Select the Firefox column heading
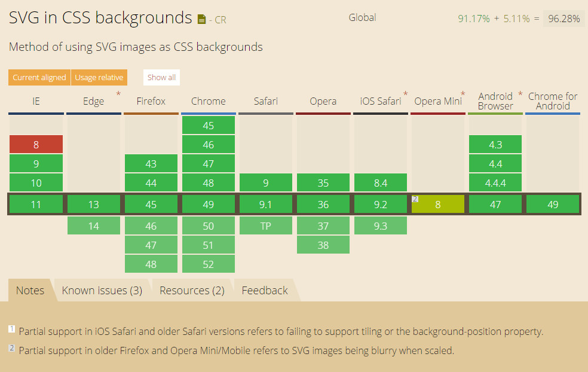Screen dimensions: 588x372 click(151, 101)
